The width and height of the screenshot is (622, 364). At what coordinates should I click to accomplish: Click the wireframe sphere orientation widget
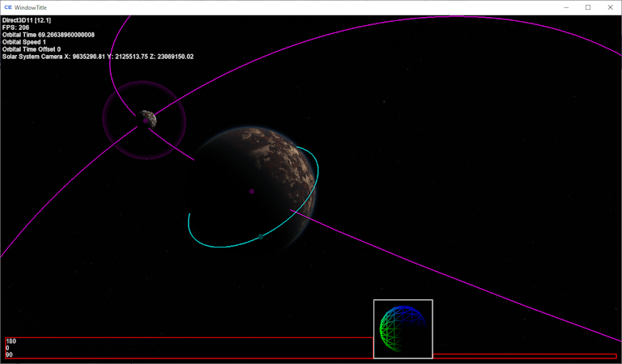403,329
